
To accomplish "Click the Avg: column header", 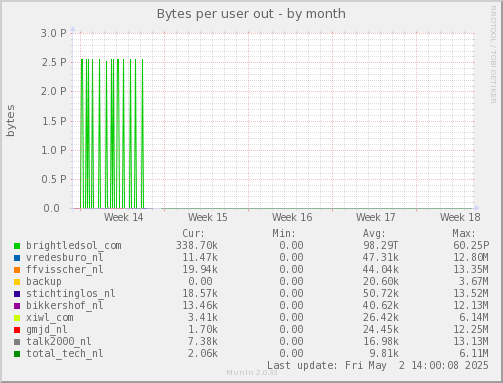I will pyautogui.click(x=374, y=233).
